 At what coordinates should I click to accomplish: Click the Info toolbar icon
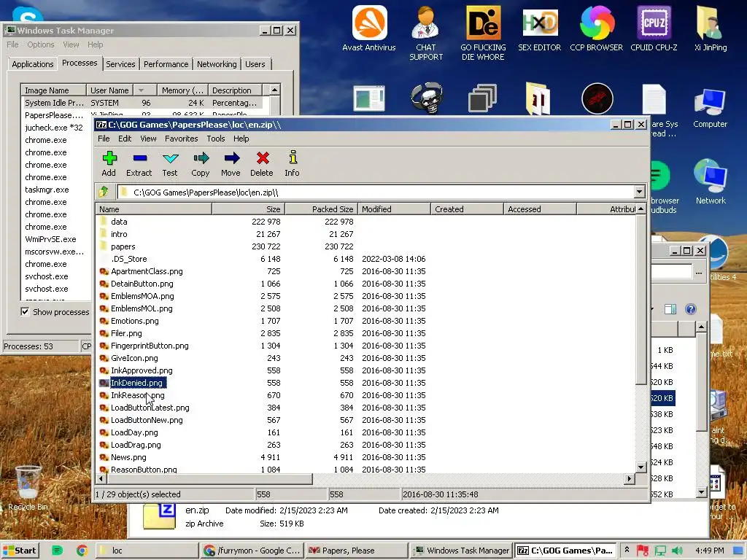coord(292,163)
